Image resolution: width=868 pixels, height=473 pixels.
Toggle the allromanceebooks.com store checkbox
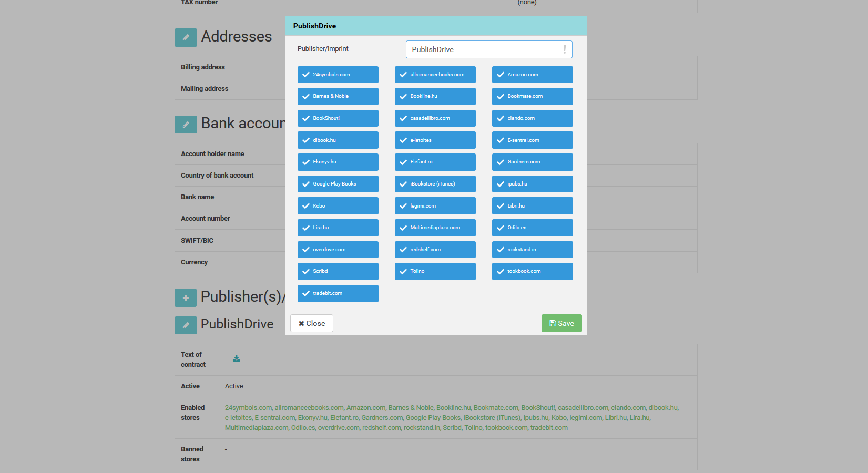[x=435, y=75]
